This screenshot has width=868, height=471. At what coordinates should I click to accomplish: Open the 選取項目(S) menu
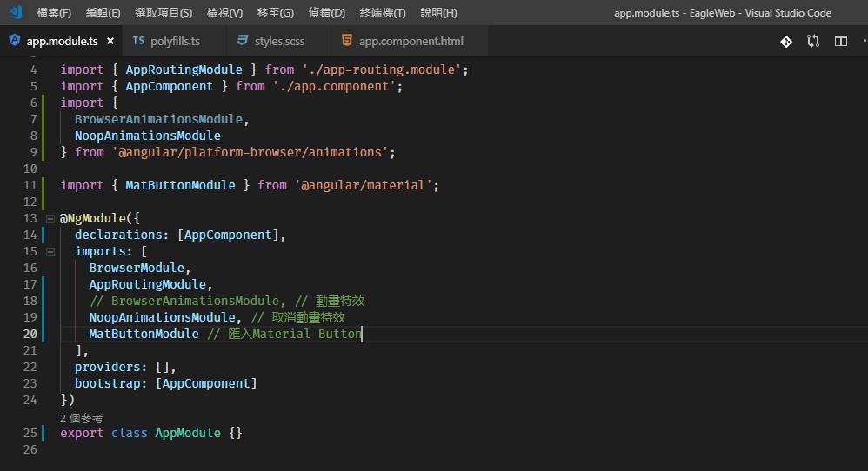[164, 13]
